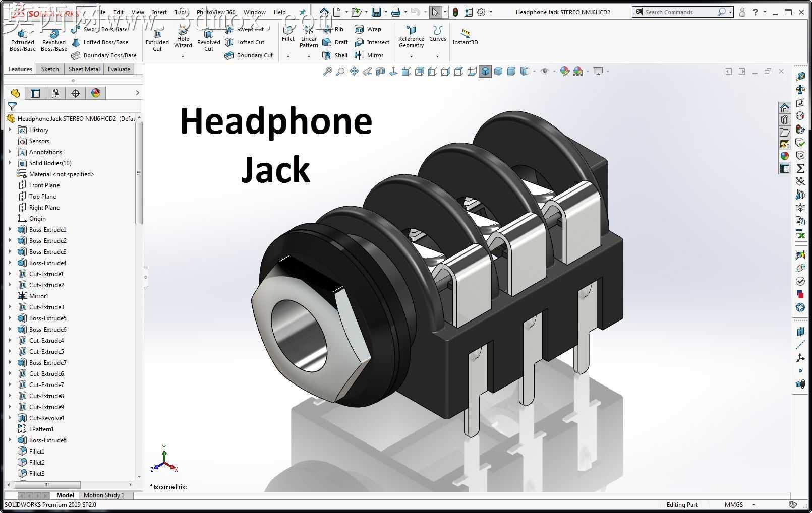
Task: Click the Extruded Cut tool
Action: point(157,40)
